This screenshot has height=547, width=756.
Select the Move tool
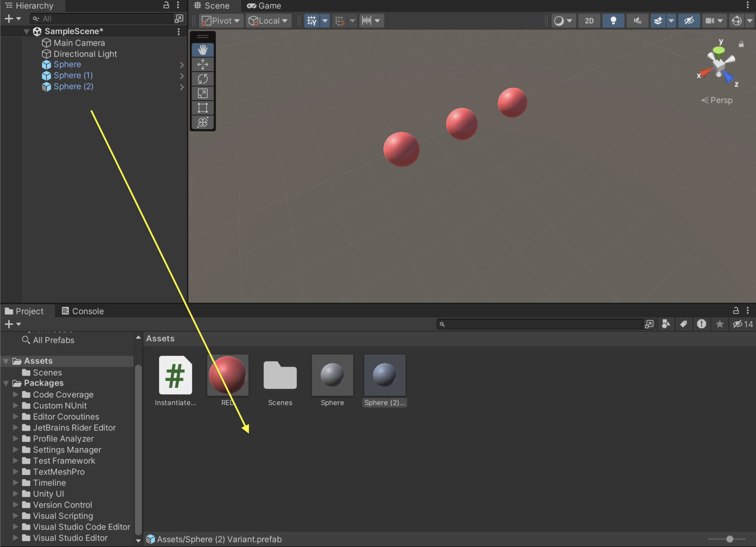click(202, 64)
